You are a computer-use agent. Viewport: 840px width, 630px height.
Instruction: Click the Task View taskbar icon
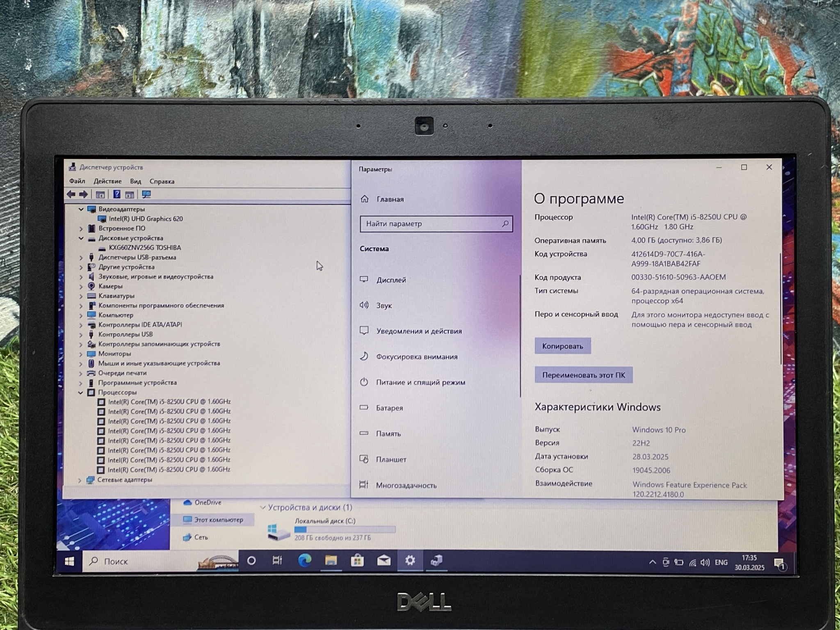(x=277, y=560)
